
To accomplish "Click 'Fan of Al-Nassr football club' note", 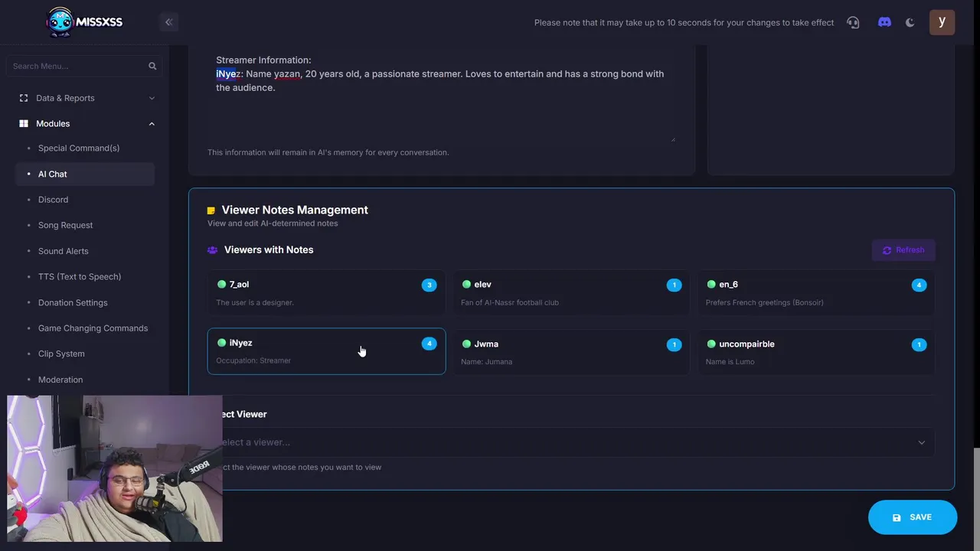I will point(510,302).
